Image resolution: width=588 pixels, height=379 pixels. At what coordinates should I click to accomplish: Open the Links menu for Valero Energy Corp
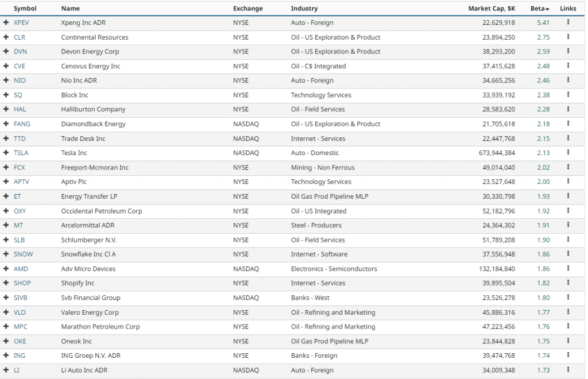(568, 312)
